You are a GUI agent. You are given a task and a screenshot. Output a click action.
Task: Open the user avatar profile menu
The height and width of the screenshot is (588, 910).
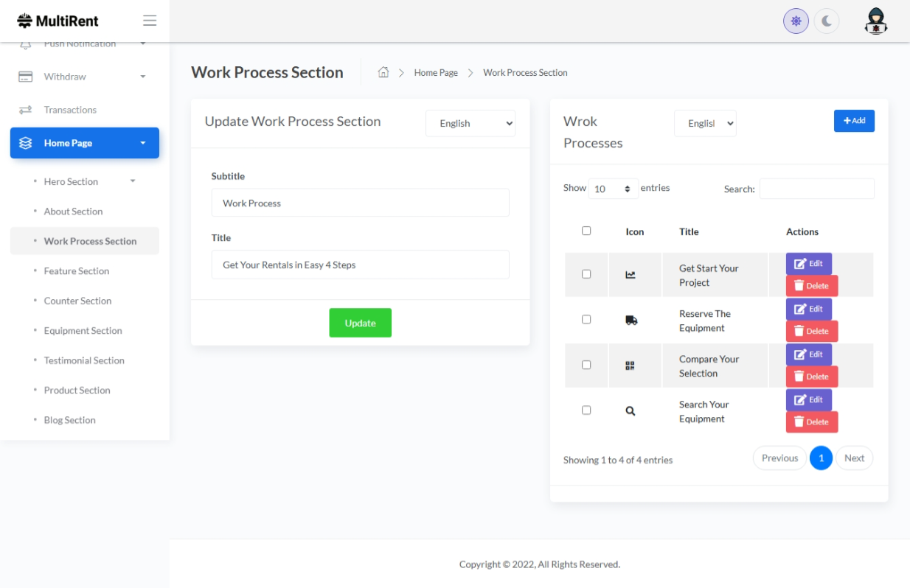pyautogui.click(x=875, y=21)
